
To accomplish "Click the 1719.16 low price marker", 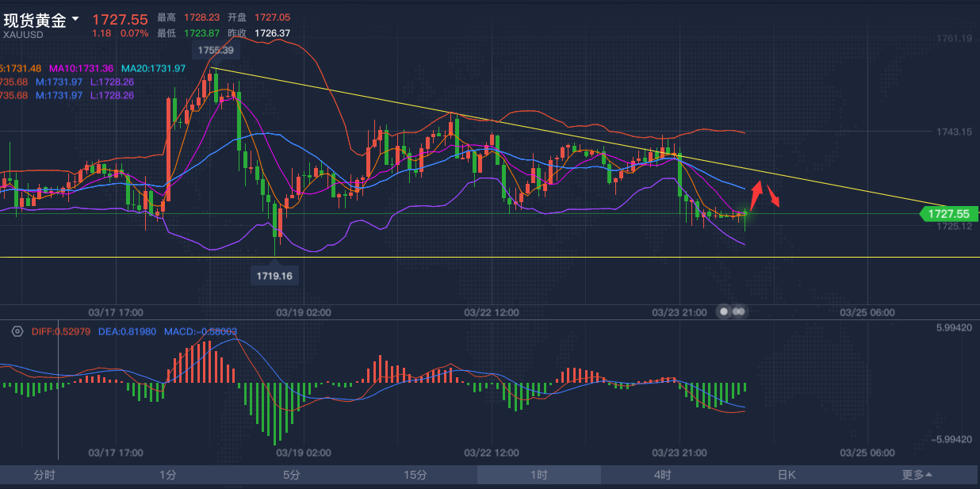I will coord(274,276).
